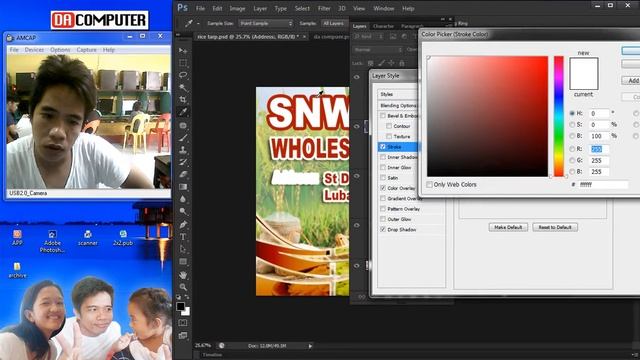Select the Lasso tool
The image size is (640, 360).
183,75
